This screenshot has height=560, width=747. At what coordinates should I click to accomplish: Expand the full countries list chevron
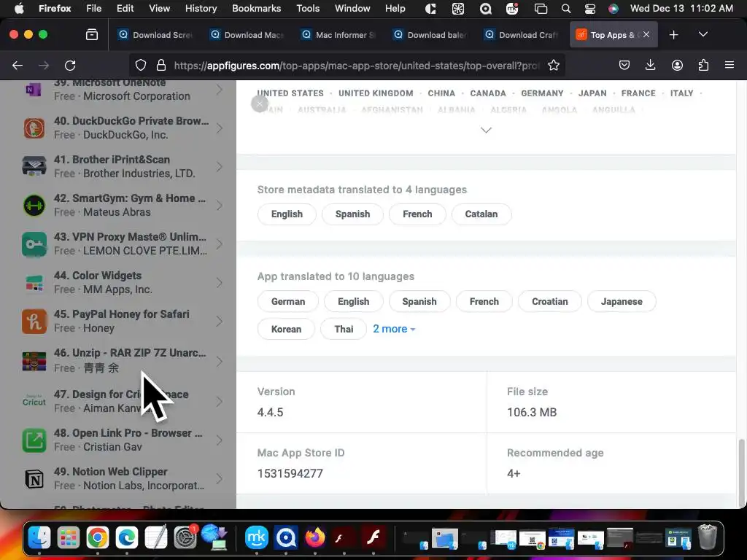point(486,130)
